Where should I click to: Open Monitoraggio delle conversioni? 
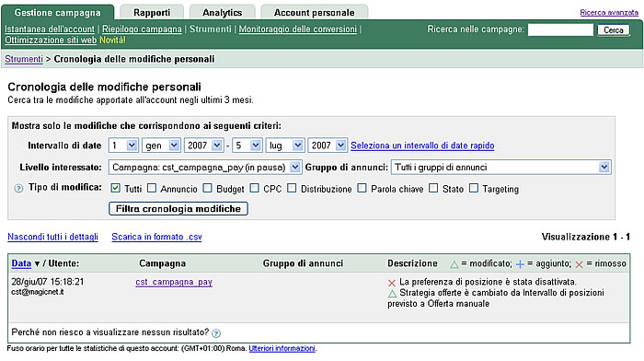click(298, 29)
